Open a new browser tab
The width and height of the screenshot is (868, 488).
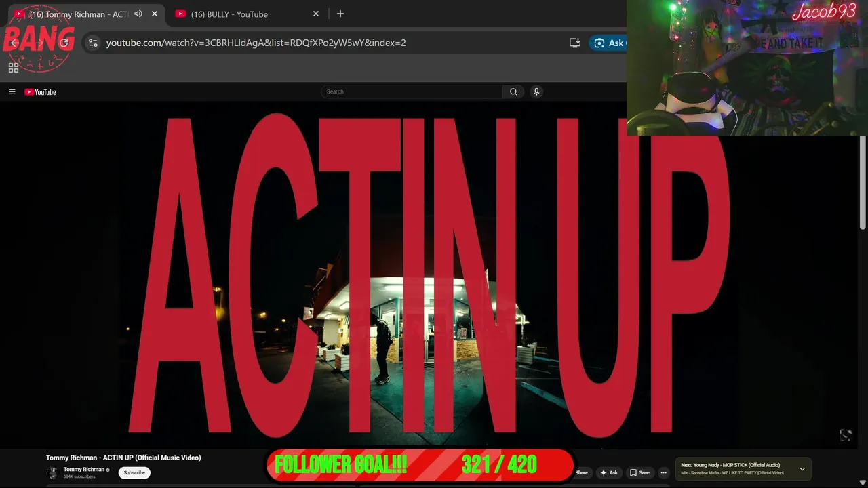[x=340, y=14]
